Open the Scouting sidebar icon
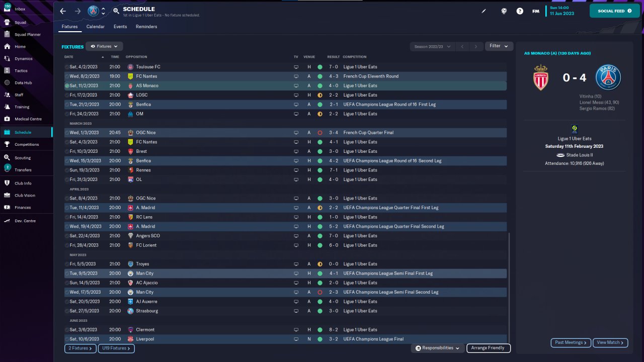The width and height of the screenshot is (644, 362). 7,157
